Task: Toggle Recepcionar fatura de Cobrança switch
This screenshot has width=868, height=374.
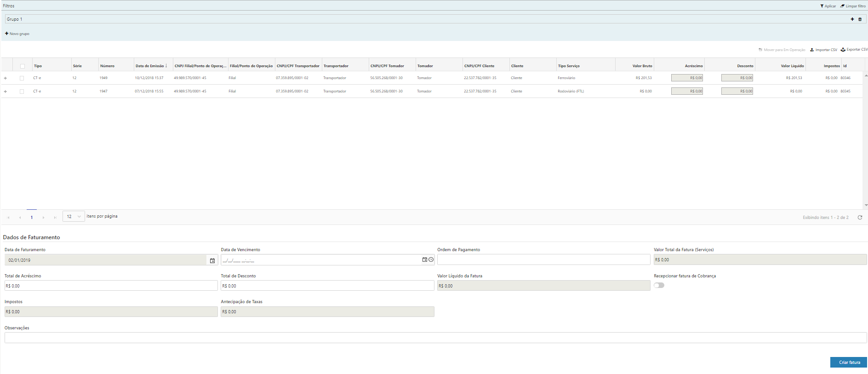Action: [x=659, y=285]
